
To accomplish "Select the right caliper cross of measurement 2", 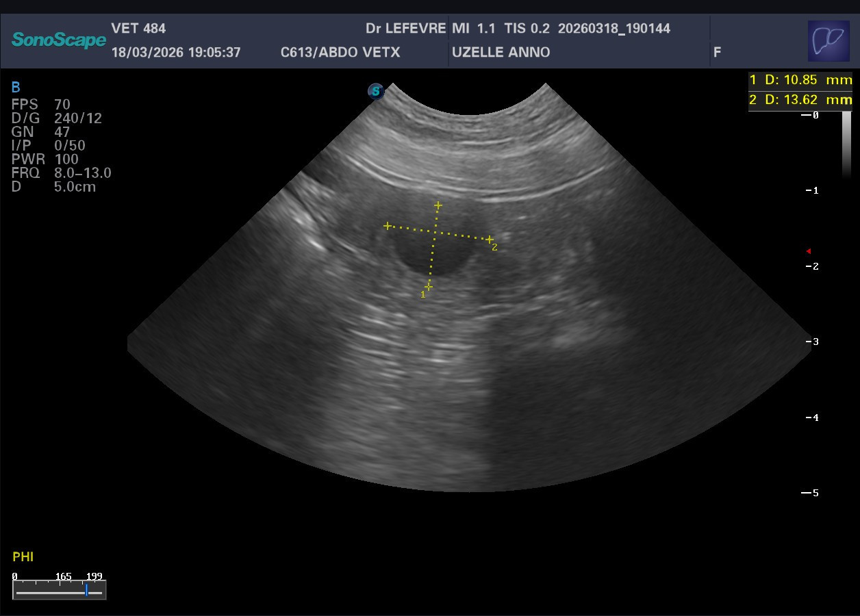I will [490, 240].
